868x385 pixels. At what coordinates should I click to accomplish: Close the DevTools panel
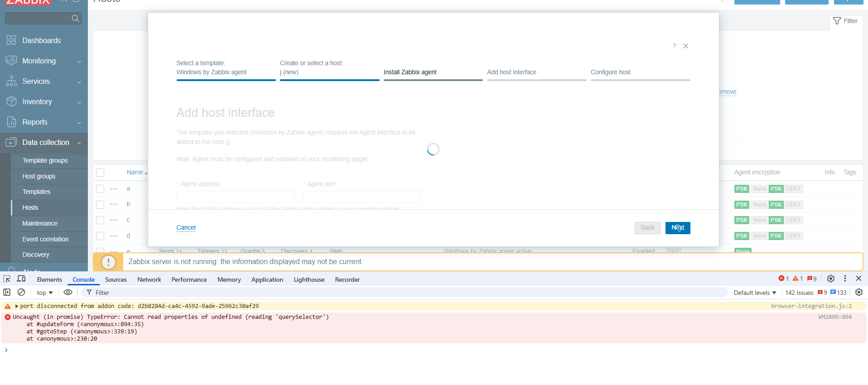[858, 279]
